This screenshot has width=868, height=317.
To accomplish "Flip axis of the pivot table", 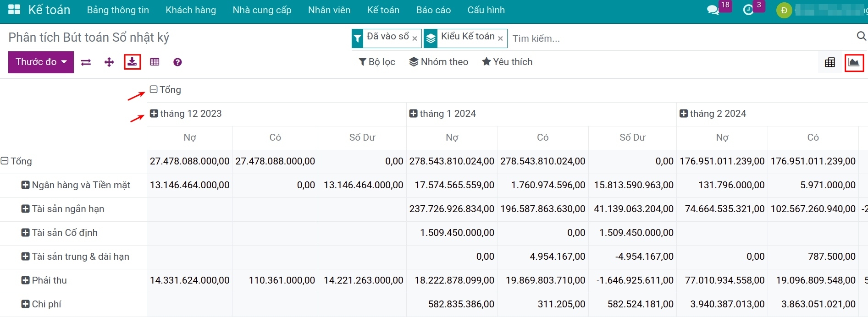I will (x=86, y=62).
